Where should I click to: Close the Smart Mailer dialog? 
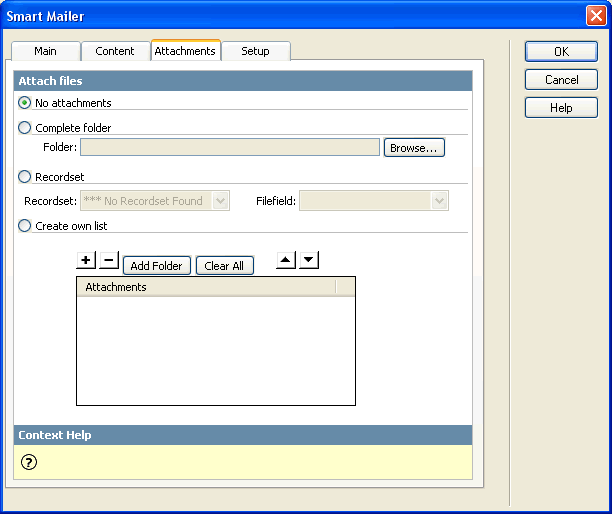click(x=596, y=16)
